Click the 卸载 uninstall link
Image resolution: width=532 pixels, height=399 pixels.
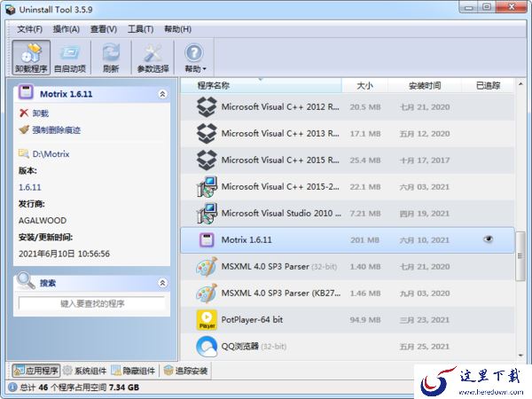(41, 113)
